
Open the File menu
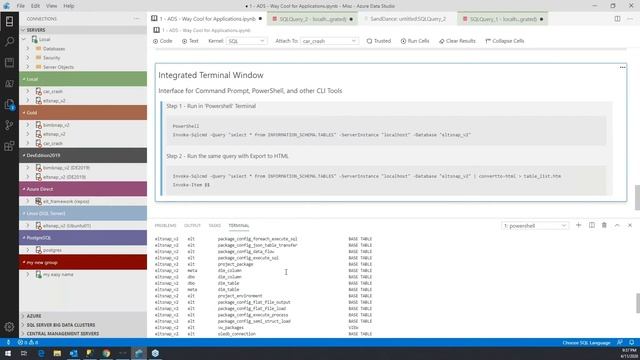[x=20, y=6]
